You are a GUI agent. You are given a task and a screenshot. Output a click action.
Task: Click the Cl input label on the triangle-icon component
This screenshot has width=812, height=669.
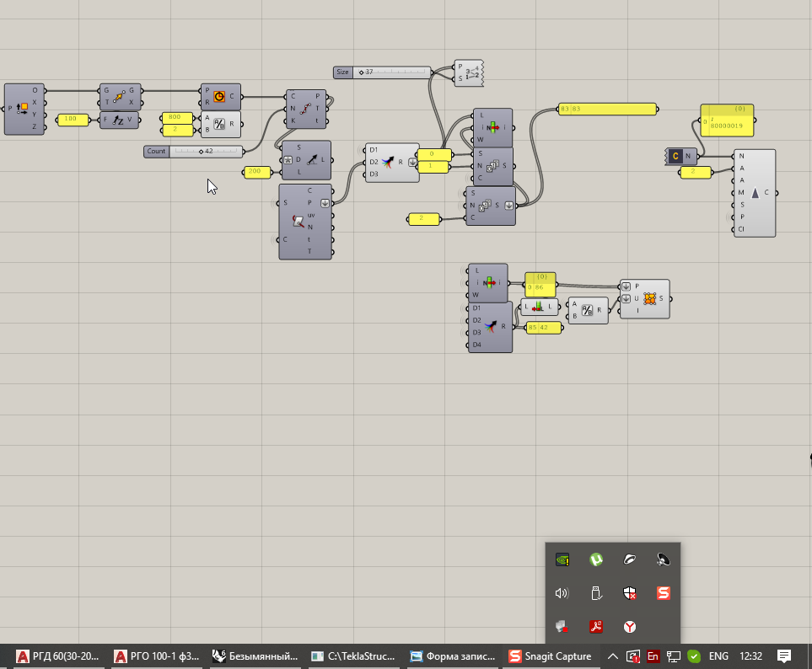pos(741,229)
